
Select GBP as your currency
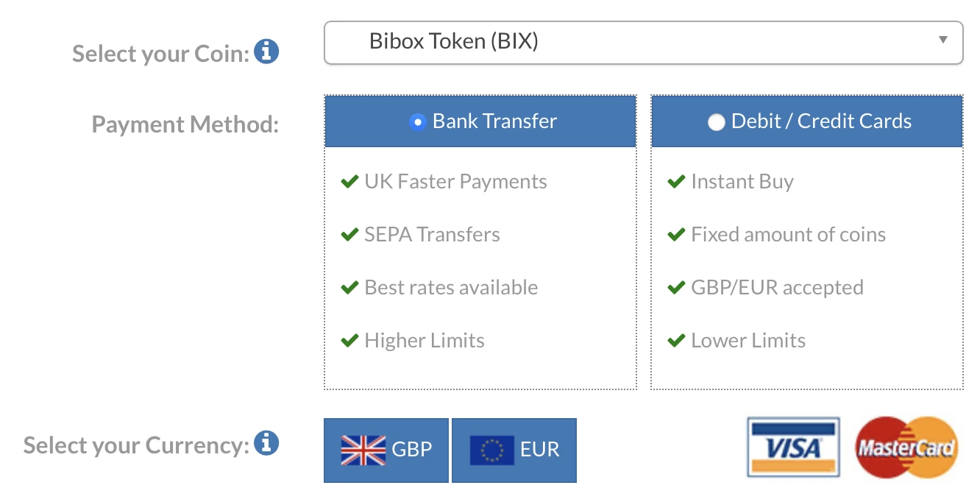(386, 449)
